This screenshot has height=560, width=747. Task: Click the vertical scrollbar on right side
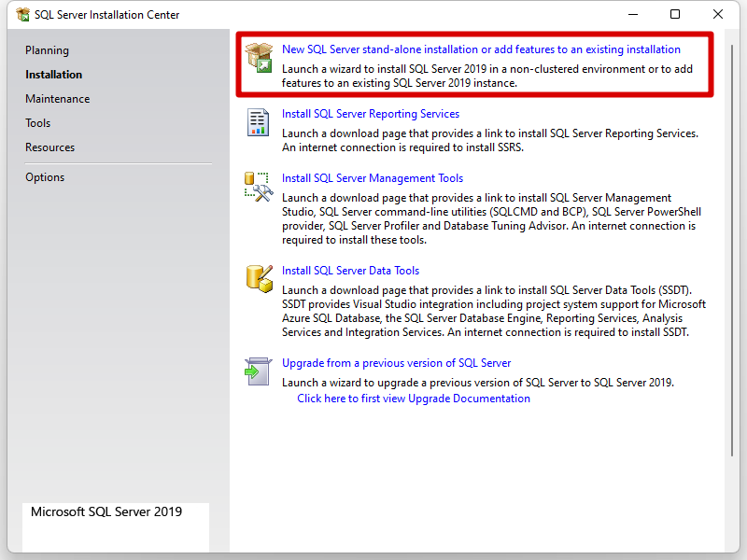732,251
